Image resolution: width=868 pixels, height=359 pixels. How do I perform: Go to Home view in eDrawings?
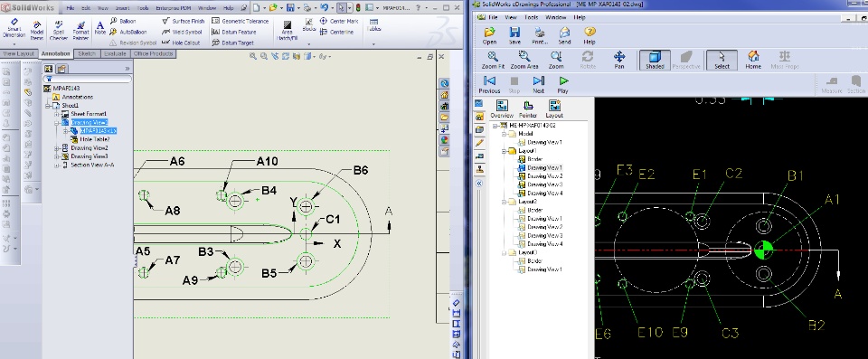pos(753,61)
